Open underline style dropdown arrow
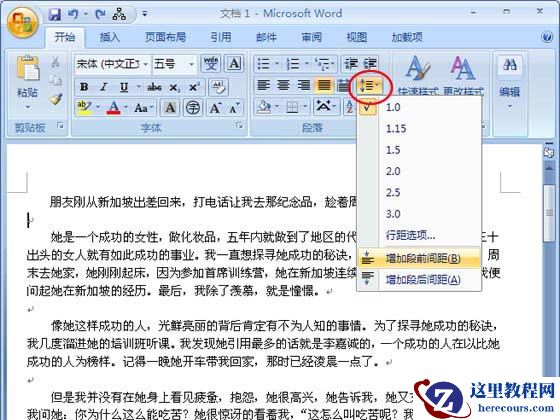560x420 pixels. coord(138,87)
